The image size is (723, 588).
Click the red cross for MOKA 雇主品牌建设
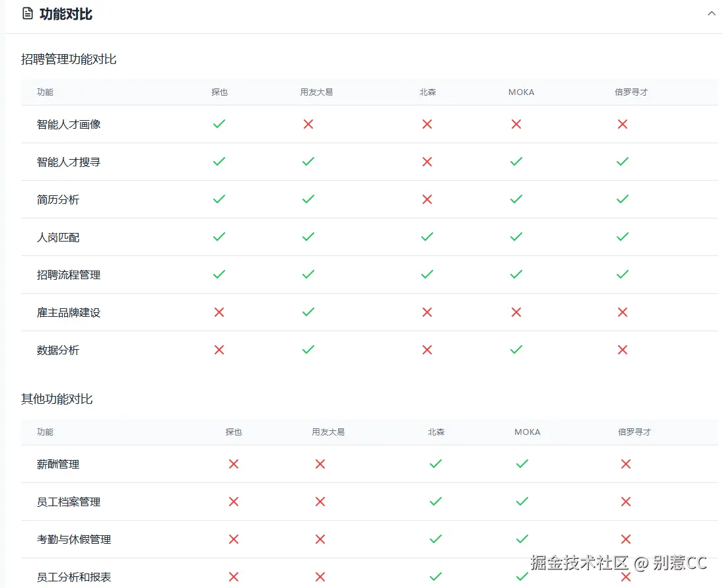tap(516, 312)
